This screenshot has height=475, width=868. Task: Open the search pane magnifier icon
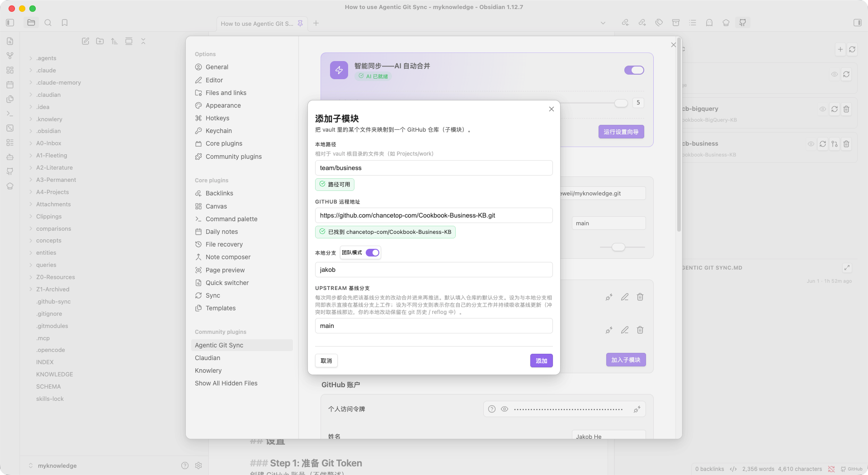(48, 23)
